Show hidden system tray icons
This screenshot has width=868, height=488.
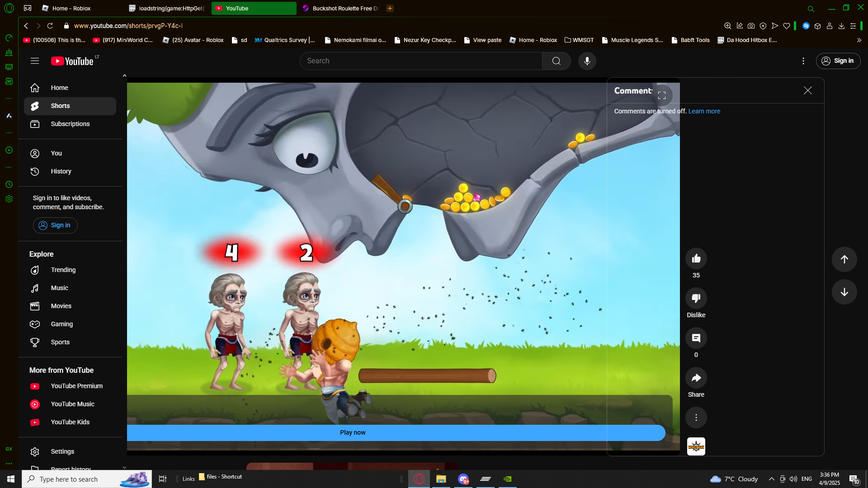pos(772,479)
